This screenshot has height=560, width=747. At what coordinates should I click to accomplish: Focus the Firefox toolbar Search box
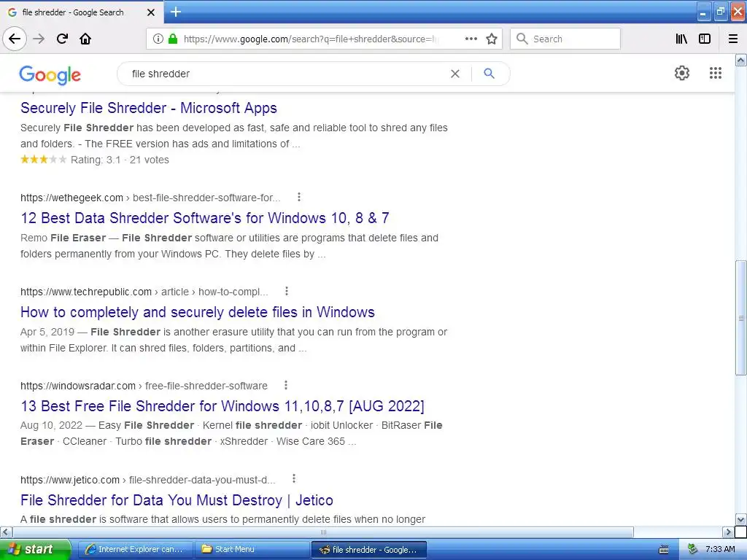coord(565,39)
